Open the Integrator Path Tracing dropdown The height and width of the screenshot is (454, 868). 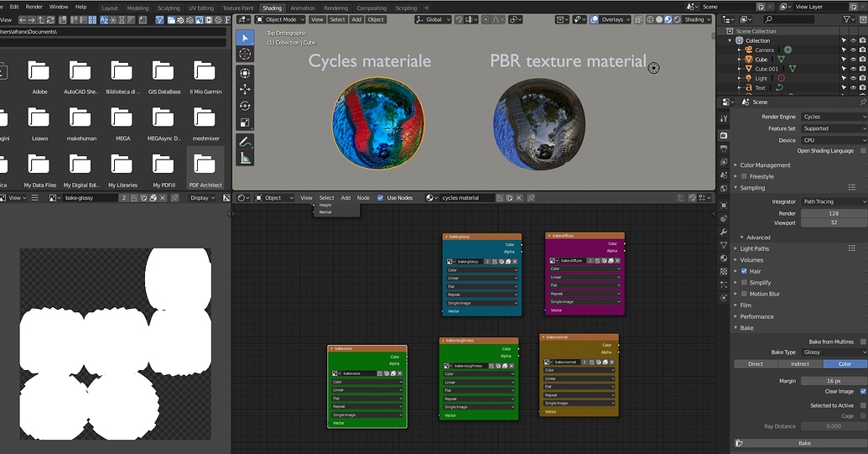click(834, 201)
